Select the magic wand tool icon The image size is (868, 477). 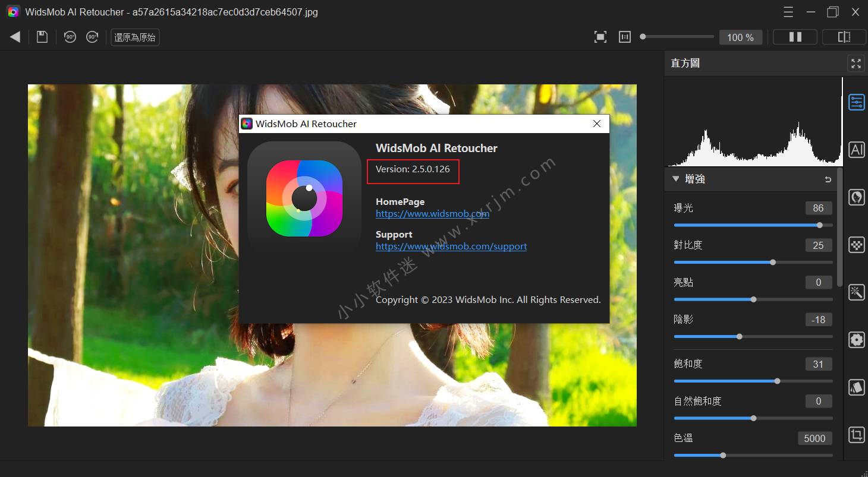pos(856,292)
